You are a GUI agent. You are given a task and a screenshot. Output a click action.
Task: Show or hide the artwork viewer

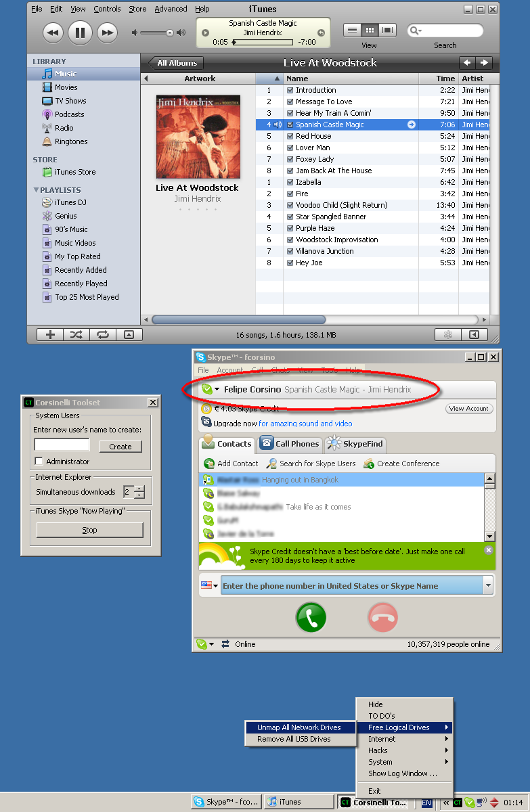point(129,334)
